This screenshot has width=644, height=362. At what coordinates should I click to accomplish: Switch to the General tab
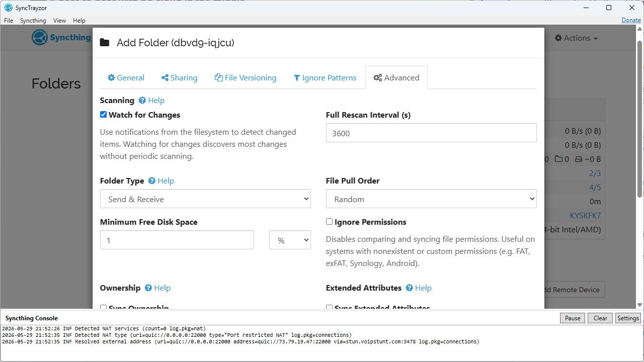(126, 78)
